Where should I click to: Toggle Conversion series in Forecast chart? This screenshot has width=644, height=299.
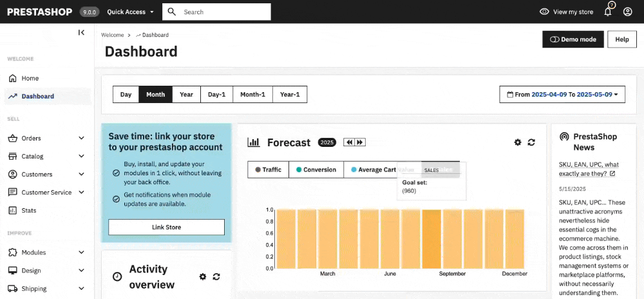pyautogui.click(x=316, y=169)
